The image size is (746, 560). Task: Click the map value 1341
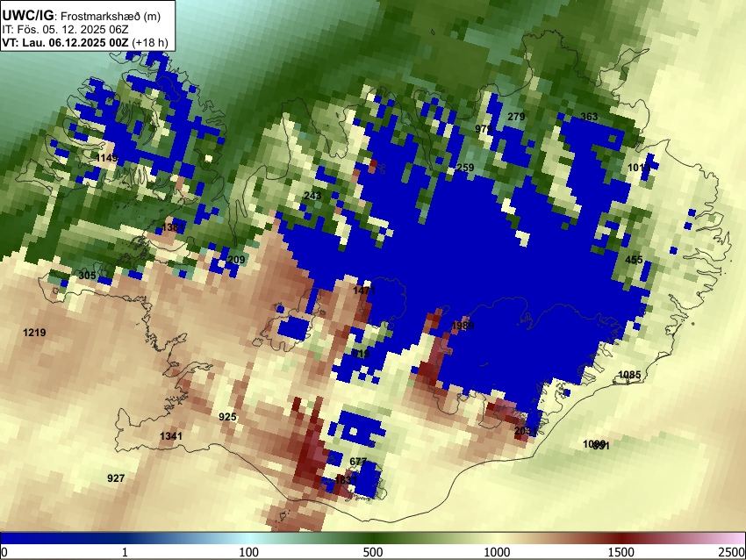pos(171,436)
